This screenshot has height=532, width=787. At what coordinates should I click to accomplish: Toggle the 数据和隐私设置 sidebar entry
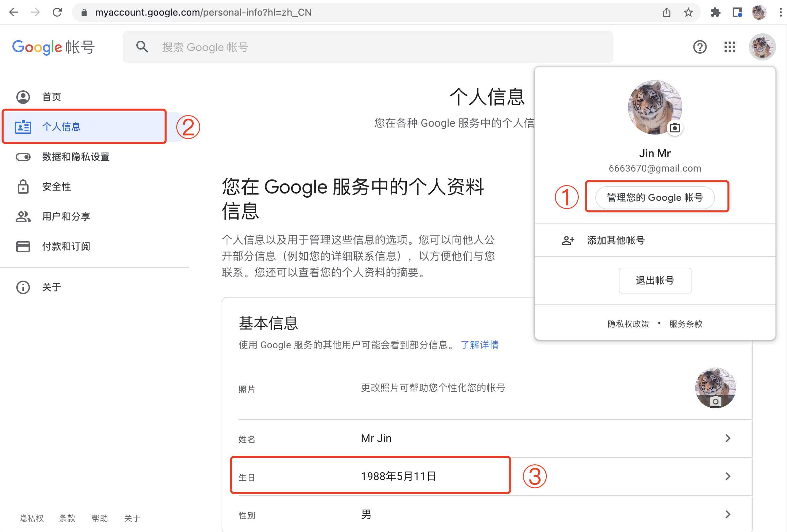pyautogui.click(x=75, y=157)
